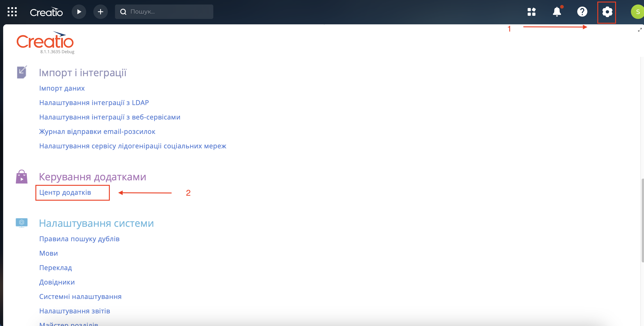Image resolution: width=644 pixels, height=326 pixels.
Task: Open the user profile avatar S
Action: click(x=637, y=12)
